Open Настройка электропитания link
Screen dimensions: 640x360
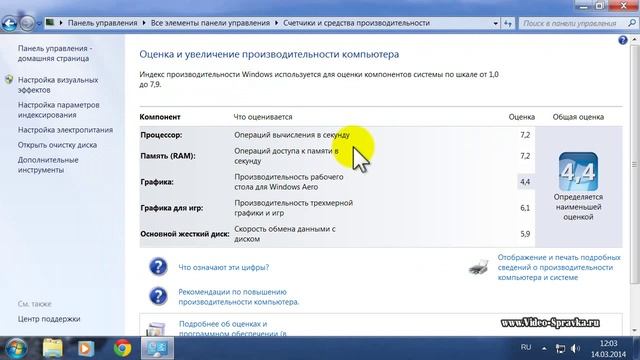point(65,130)
